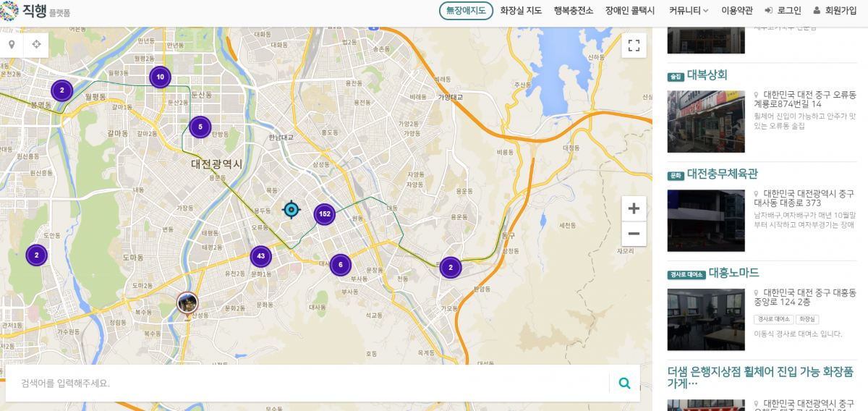Expand the 커뮤니티 dropdown menu
The width and height of the screenshot is (868, 411).
coord(689,10)
